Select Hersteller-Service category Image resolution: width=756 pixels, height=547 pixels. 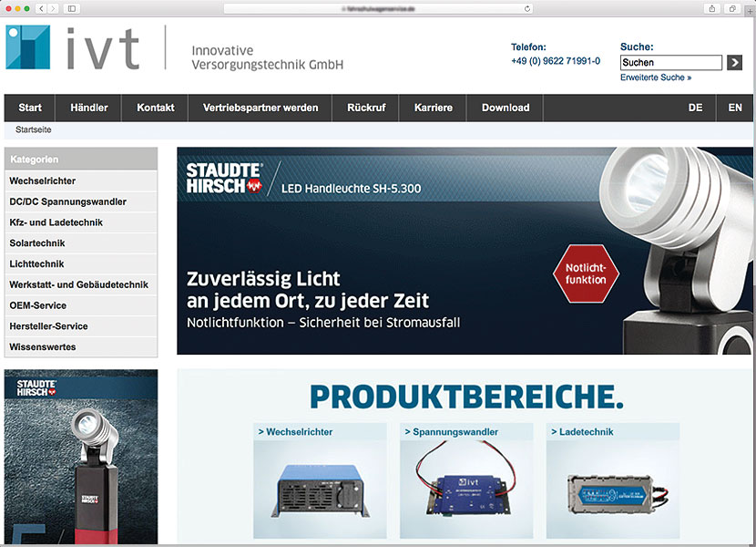pyautogui.click(x=81, y=326)
